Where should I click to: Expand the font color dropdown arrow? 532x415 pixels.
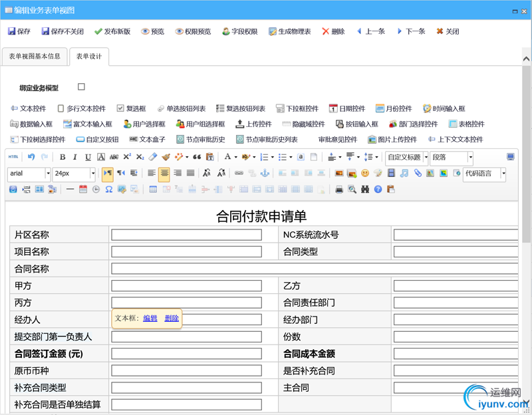click(235, 157)
